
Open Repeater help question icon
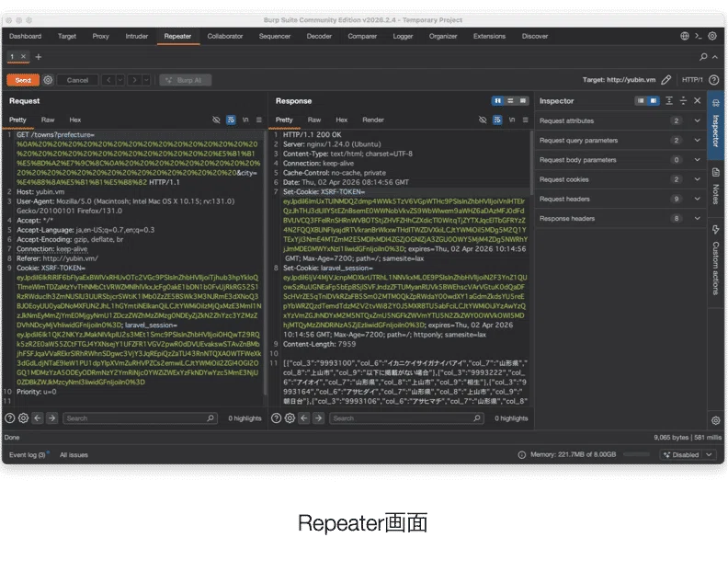[714, 80]
